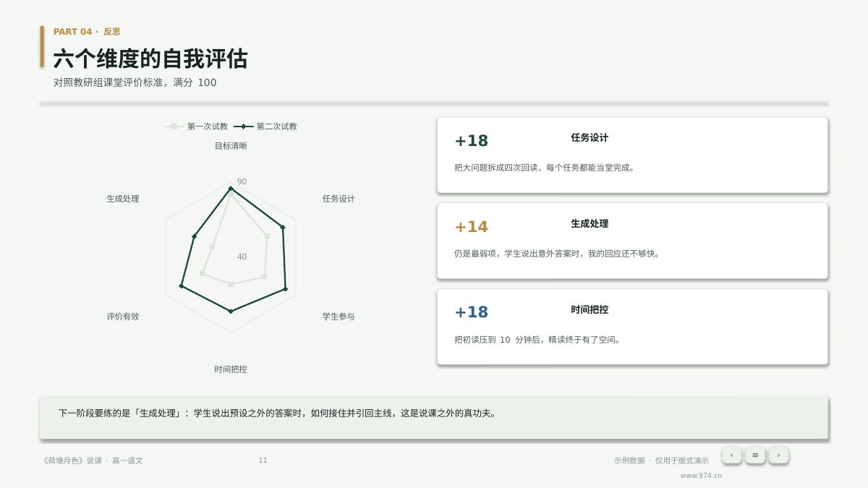Click the 任务设计 radar axis label
This screenshot has height=488, width=868.
339,199
